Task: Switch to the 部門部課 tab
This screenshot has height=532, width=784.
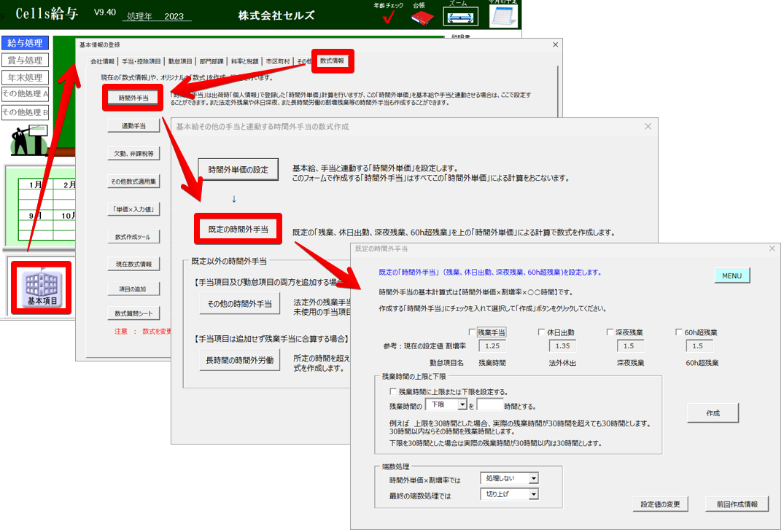Action: [211, 61]
